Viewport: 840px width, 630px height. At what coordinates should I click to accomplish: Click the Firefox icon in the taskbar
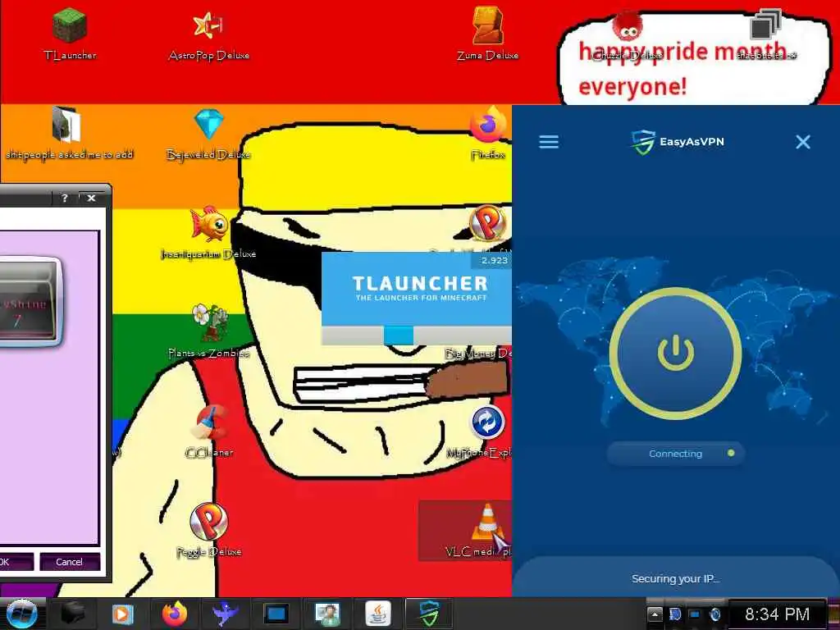(175, 614)
